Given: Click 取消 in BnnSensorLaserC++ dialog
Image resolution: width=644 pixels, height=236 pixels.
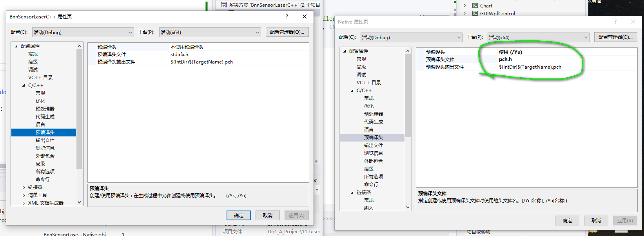Looking at the screenshot, I should tap(268, 216).
